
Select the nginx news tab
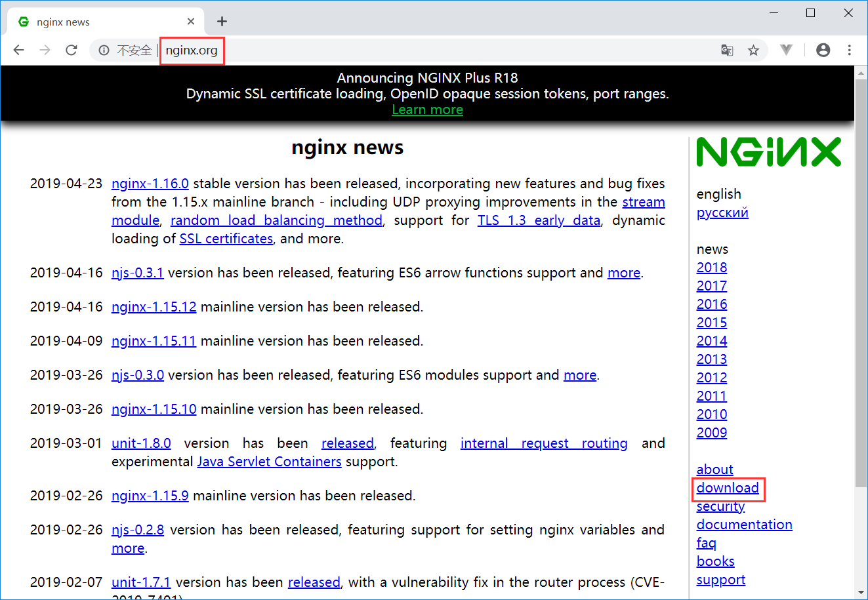pos(105,22)
